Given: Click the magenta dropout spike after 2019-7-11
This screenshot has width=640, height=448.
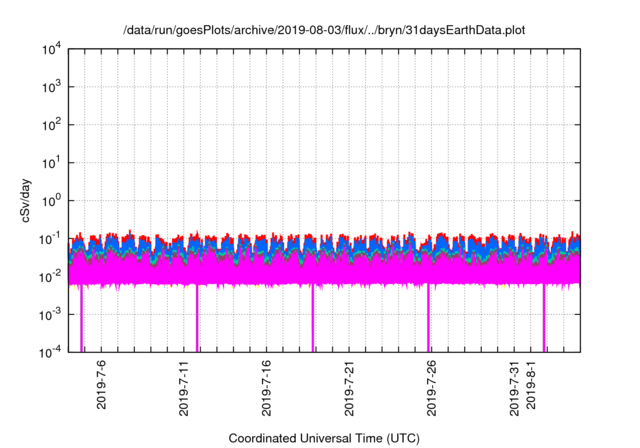Looking at the screenshot, I should click(197, 318).
